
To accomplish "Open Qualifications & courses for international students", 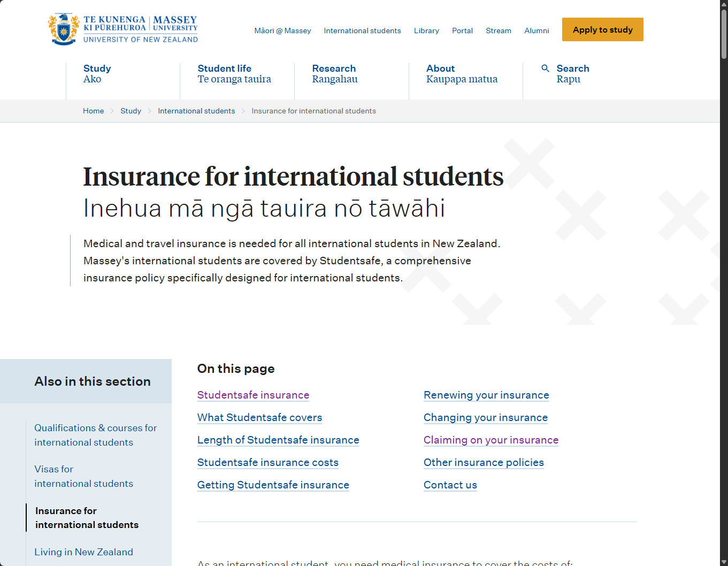I will point(96,435).
